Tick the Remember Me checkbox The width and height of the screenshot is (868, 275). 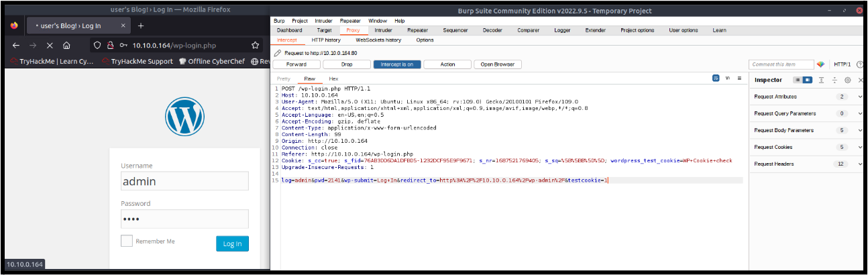tap(127, 241)
